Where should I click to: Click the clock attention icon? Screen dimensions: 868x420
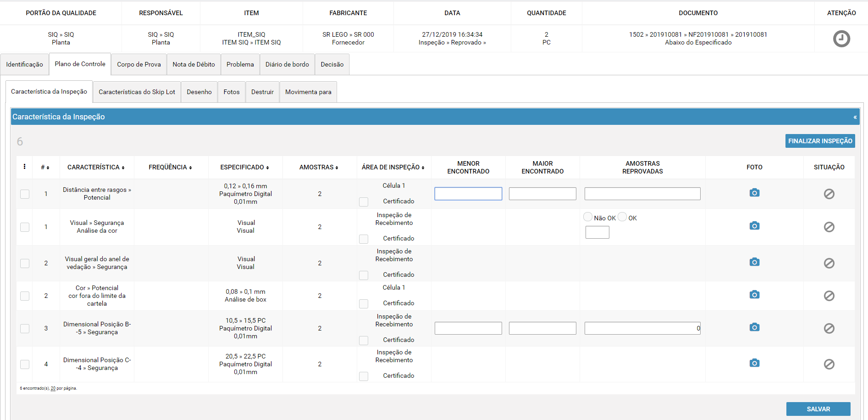tap(841, 39)
